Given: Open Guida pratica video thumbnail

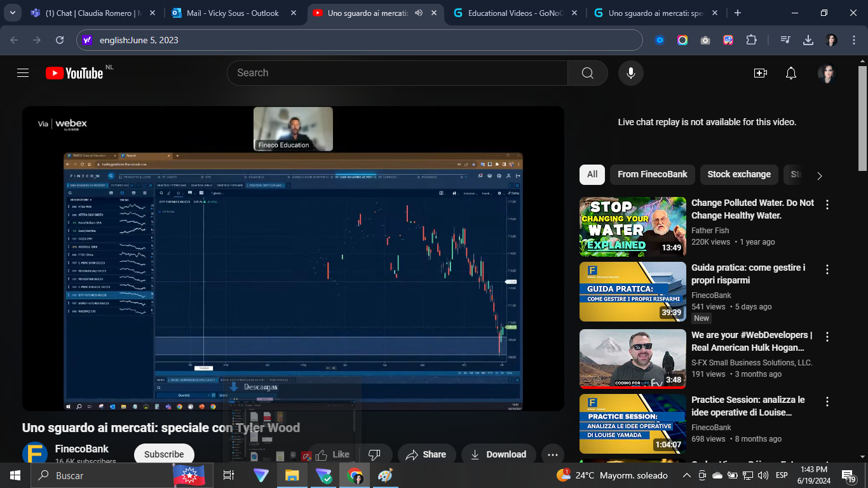Looking at the screenshot, I should coord(633,292).
